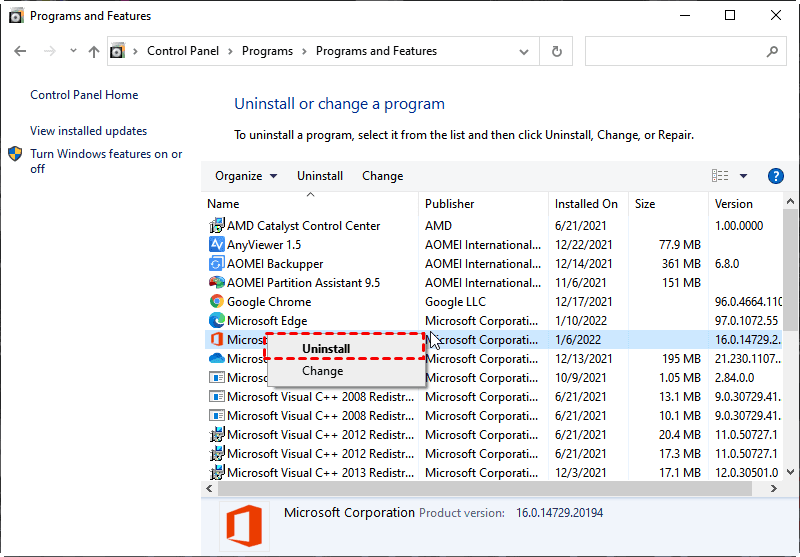The image size is (800, 557).
Task: Choose Uninstall from the context menu
Action: [x=326, y=349]
